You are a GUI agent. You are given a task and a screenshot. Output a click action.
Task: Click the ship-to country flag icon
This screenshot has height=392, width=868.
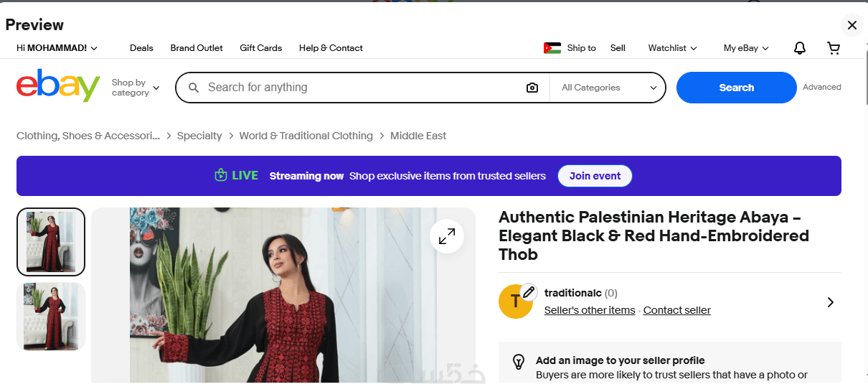pos(552,48)
